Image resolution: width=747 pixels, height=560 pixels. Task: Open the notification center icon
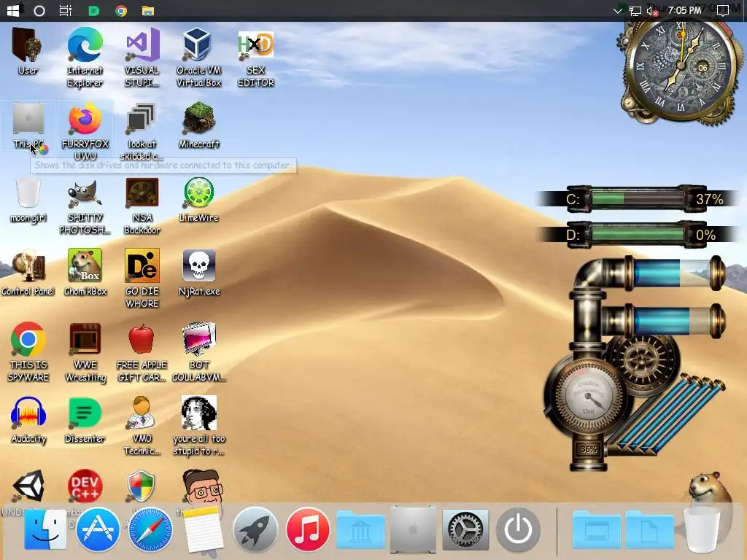pos(723,11)
